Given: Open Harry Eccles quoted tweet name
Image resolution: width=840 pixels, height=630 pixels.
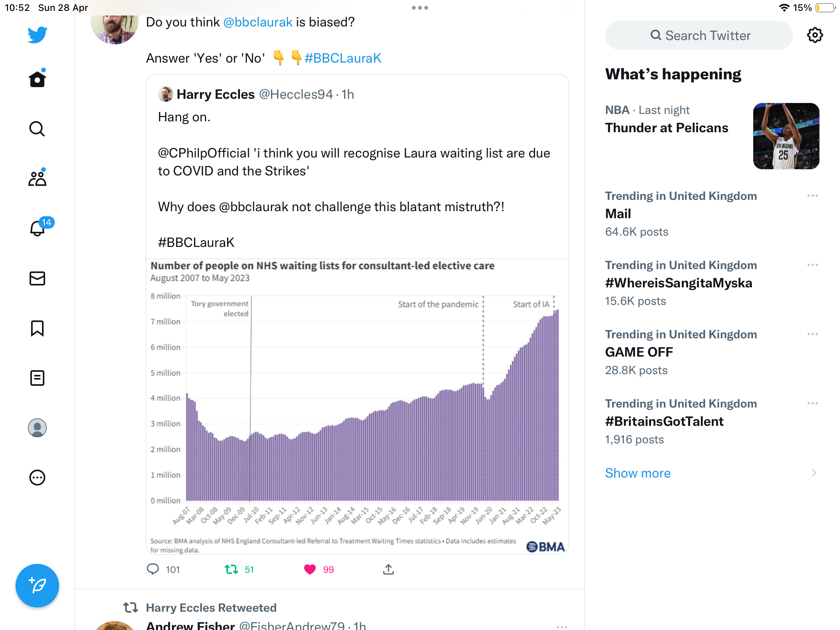Looking at the screenshot, I should click(216, 94).
